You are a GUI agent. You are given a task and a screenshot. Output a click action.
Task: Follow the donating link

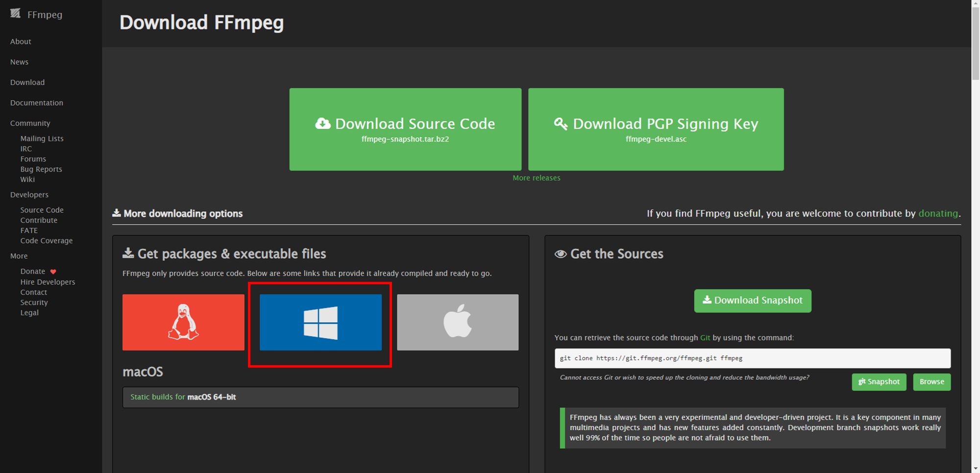tap(938, 213)
